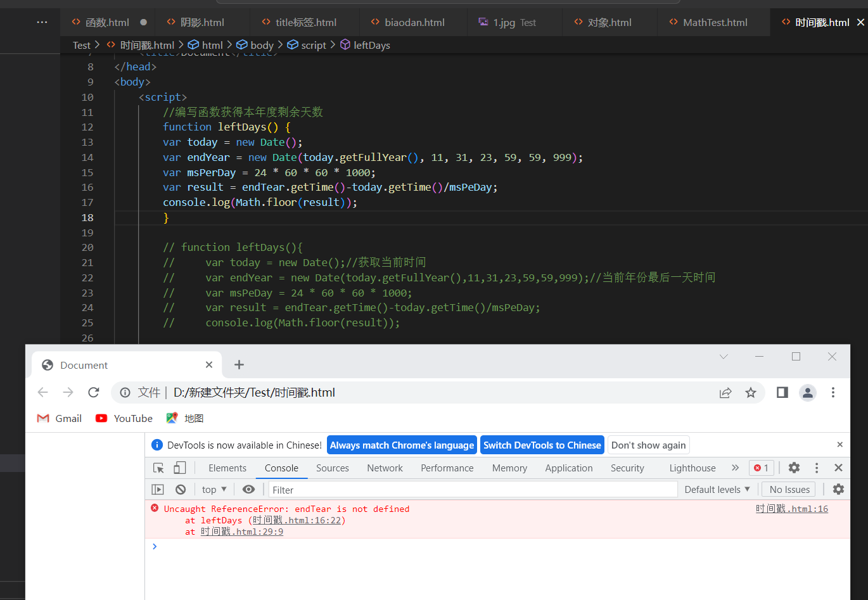Toggle the device toolbar icon
The height and width of the screenshot is (600, 868).
click(x=180, y=468)
